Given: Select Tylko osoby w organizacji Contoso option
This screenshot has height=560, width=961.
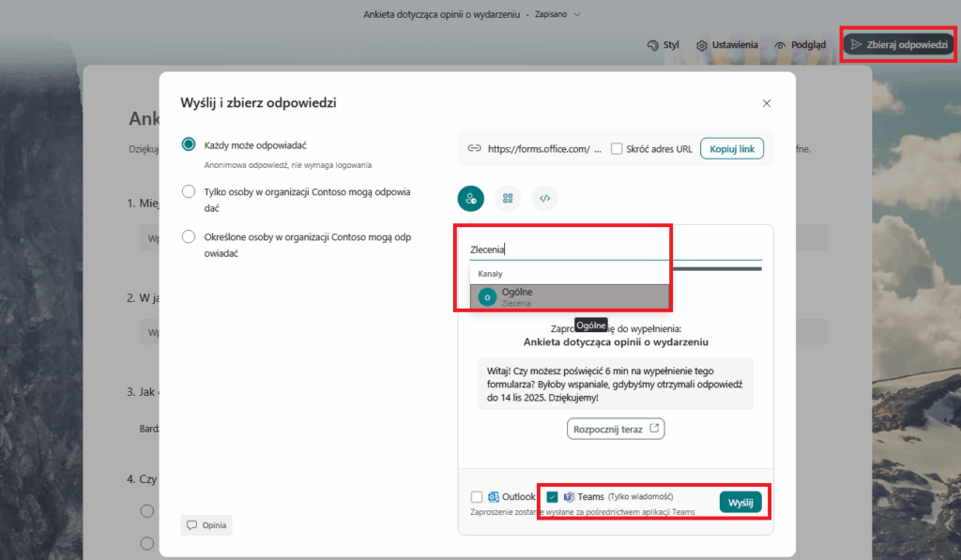Looking at the screenshot, I should pos(189,191).
